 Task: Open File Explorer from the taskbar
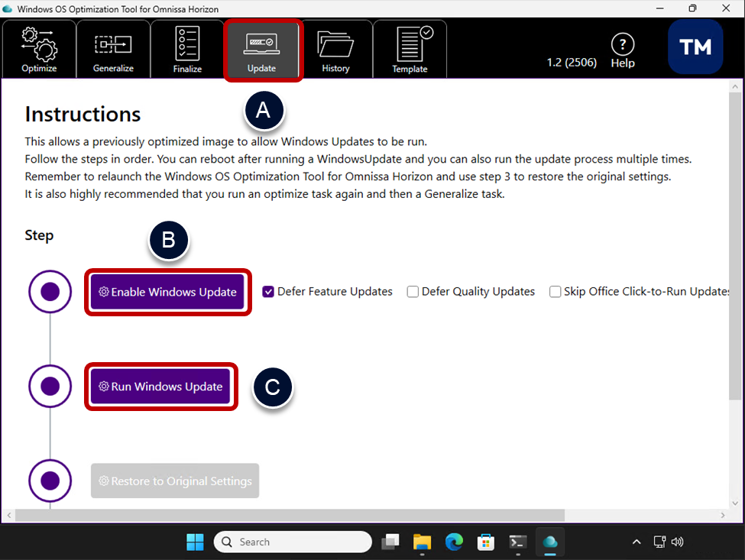coord(423,542)
